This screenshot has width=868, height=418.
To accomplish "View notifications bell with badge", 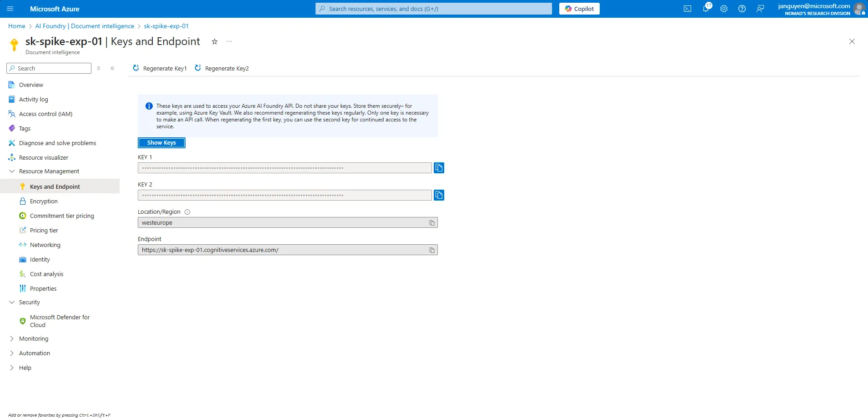I will (706, 8).
